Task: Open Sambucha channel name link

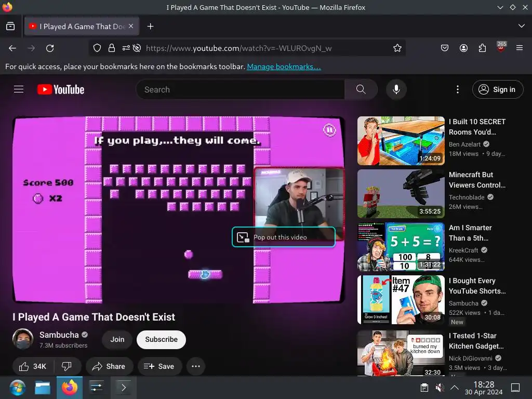Action: tap(59, 335)
